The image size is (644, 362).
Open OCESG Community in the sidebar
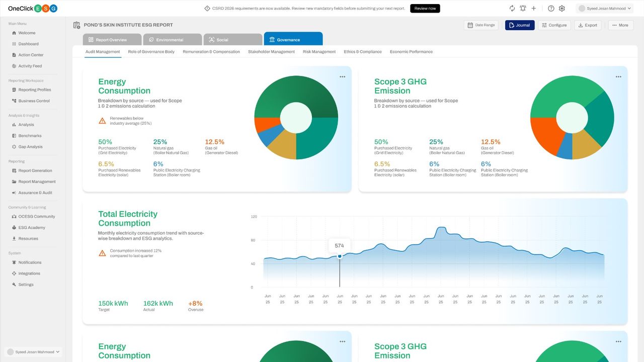coord(33,216)
